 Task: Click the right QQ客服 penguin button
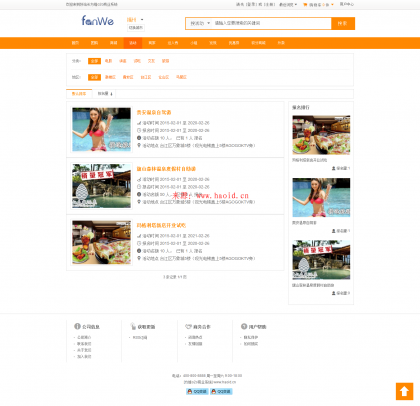(221, 391)
